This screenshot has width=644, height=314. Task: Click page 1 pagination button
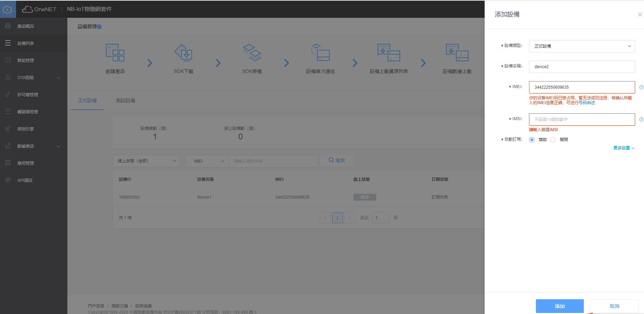coord(338,218)
